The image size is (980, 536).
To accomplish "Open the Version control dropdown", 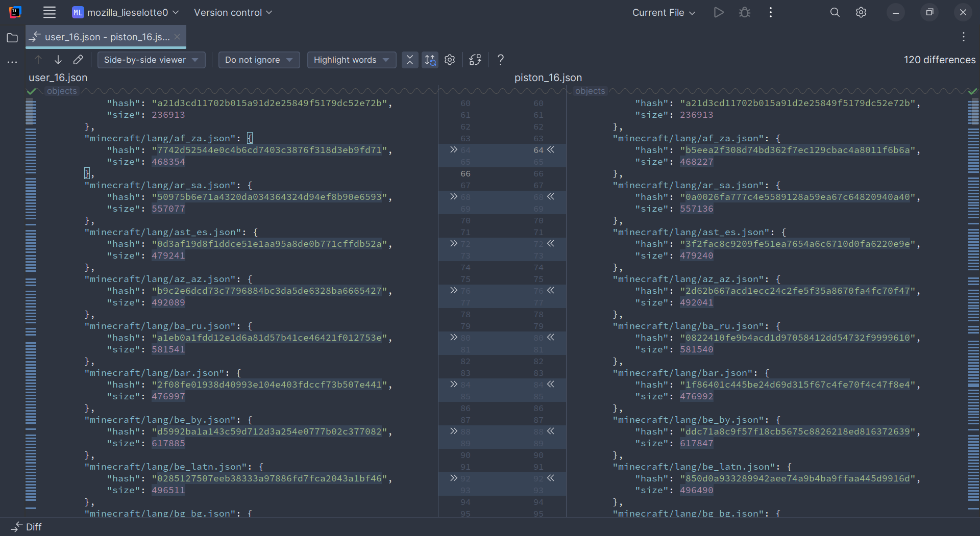I will click(x=233, y=12).
